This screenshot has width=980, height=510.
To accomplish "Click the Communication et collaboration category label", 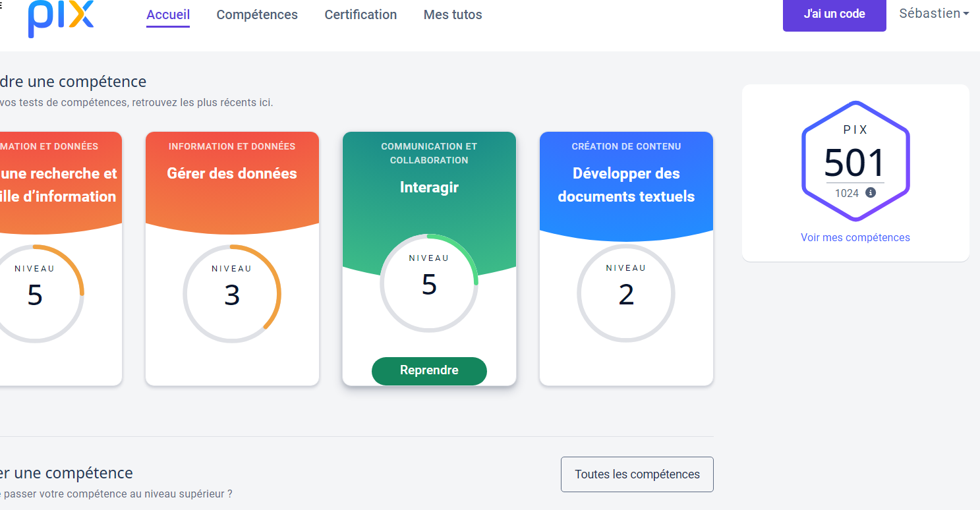I will point(429,153).
